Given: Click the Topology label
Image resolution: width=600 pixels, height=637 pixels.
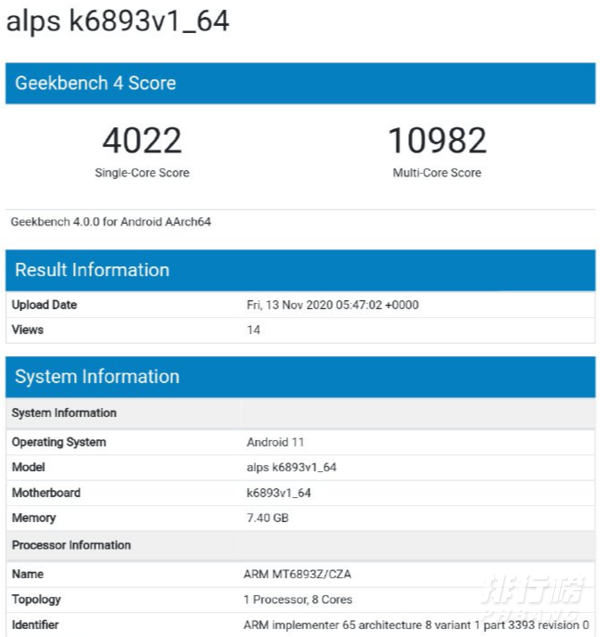Looking at the screenshot, I should click(36, 600).
